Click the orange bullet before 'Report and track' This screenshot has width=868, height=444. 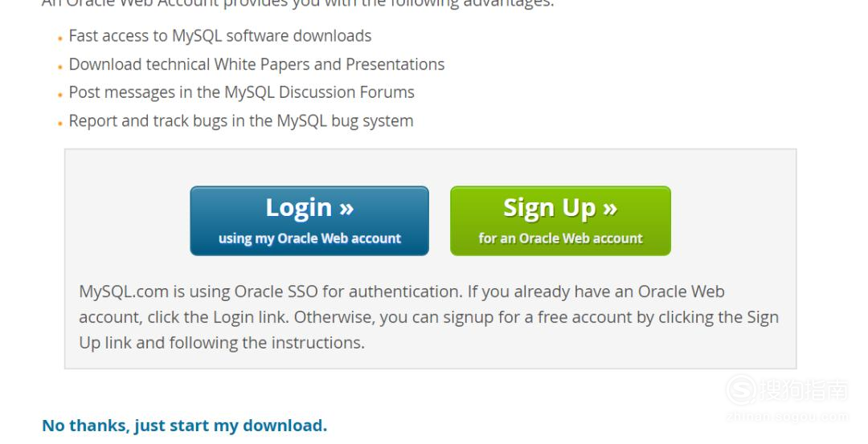coord(59,124)
